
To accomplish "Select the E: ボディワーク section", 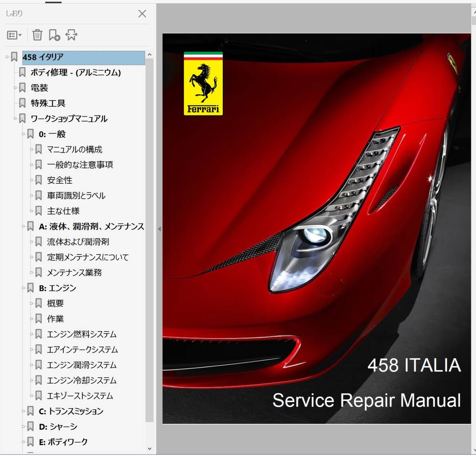I will click(63, 442).
